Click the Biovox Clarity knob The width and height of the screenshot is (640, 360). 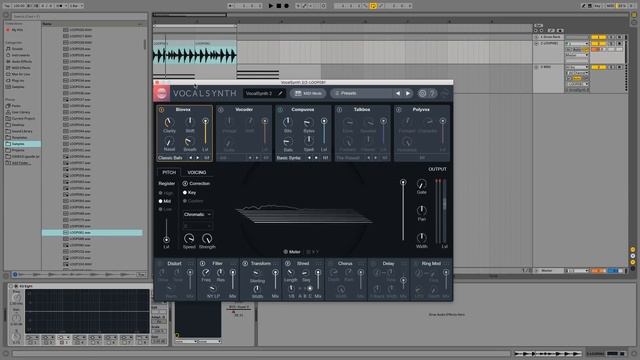click(169, 122)
